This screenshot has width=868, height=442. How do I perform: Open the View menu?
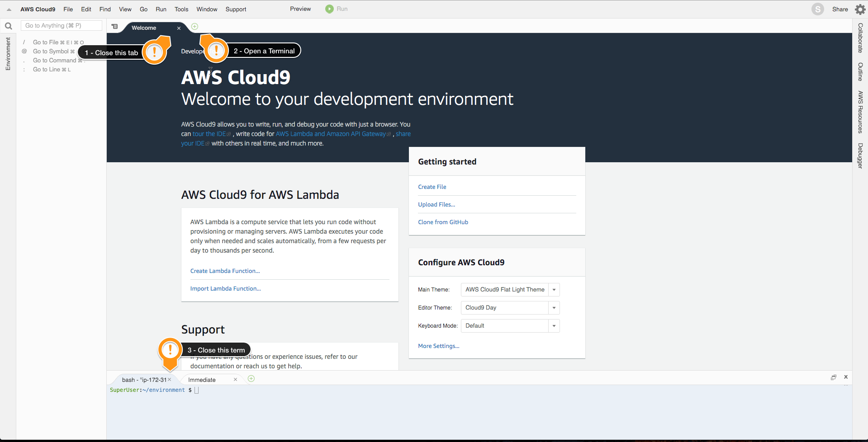(125, 9)
